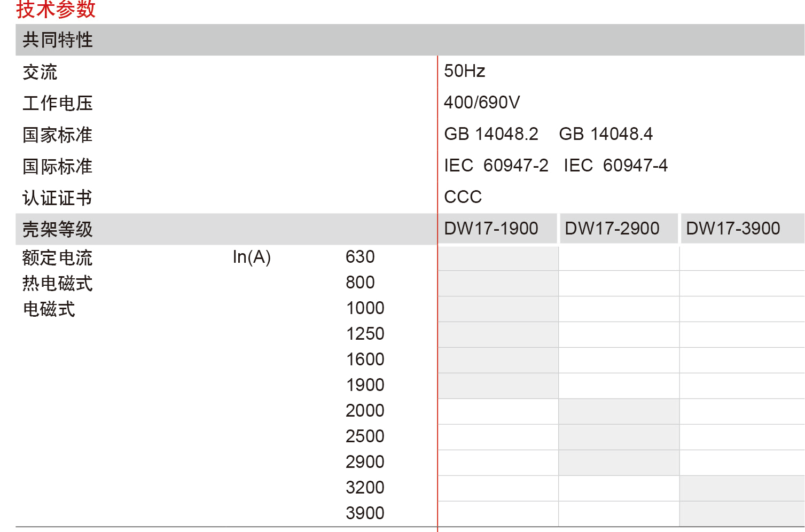Click the 技术参数 red heading
This screenshot has width=805, height=532.
[x=56, y=9]
